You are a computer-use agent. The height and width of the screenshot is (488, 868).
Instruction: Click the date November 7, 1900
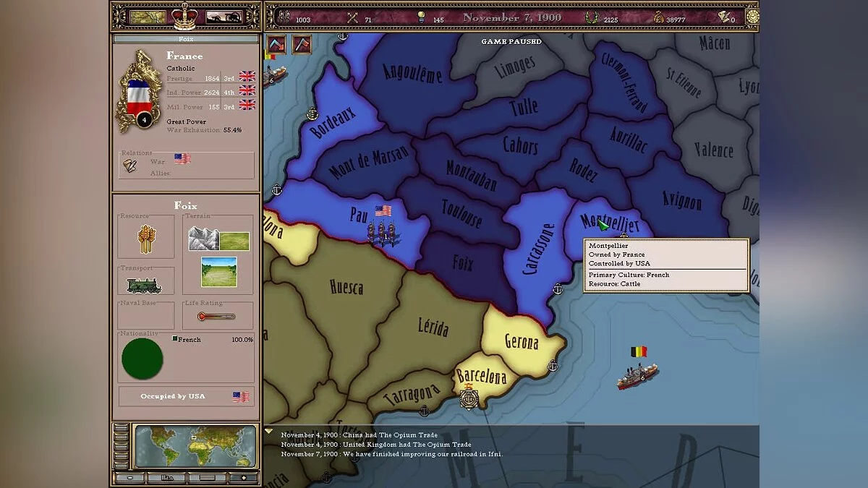(x=511, y=17)
